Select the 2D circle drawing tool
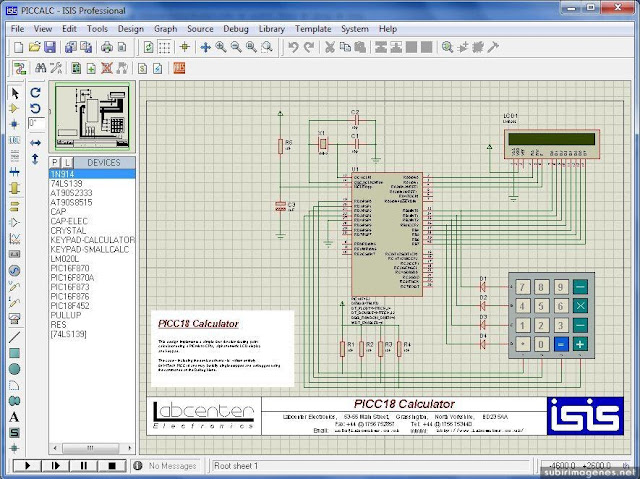640x479 pixels. point(14,369)
